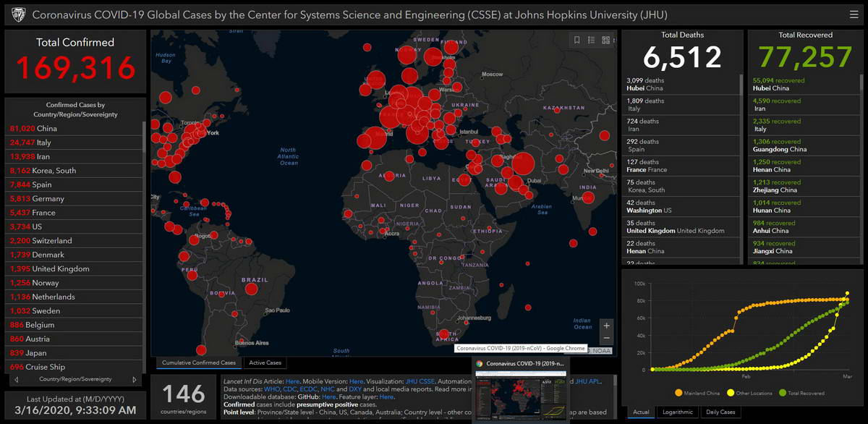Click the total deaths list scrollbar
This screenshot has height=424, width=868.
pos(740,83)
